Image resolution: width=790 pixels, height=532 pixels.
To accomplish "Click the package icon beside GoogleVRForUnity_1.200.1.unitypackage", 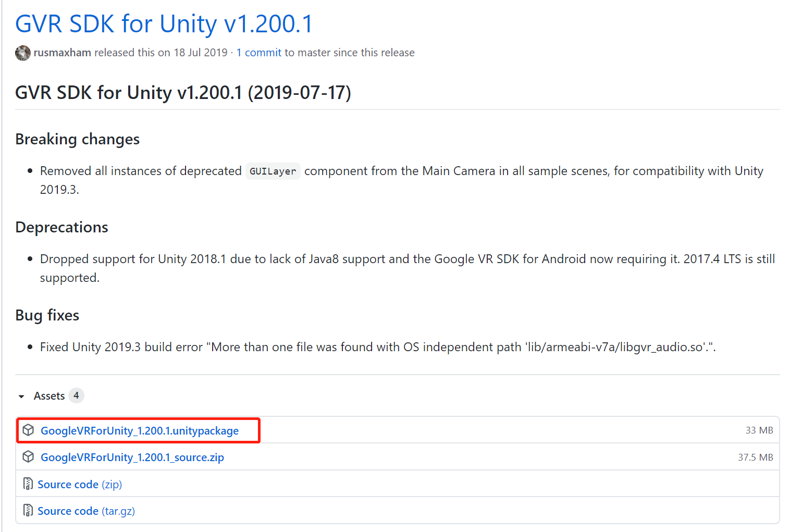I will (28, 430).
